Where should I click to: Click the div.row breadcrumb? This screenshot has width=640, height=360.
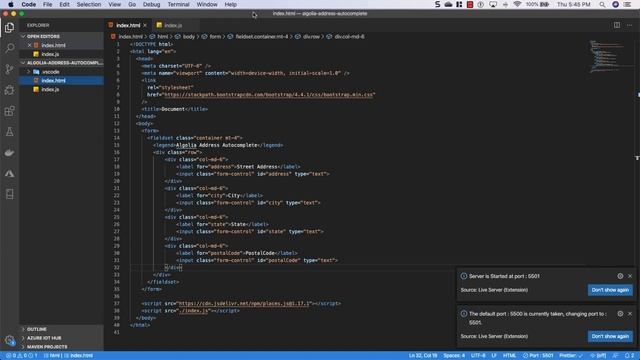click(x=311, y=37)
